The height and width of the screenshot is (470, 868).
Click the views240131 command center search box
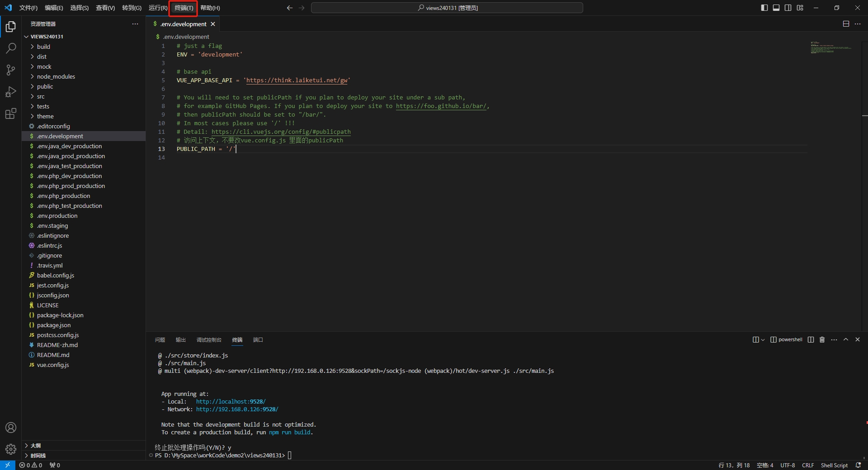tap(447, 8)
